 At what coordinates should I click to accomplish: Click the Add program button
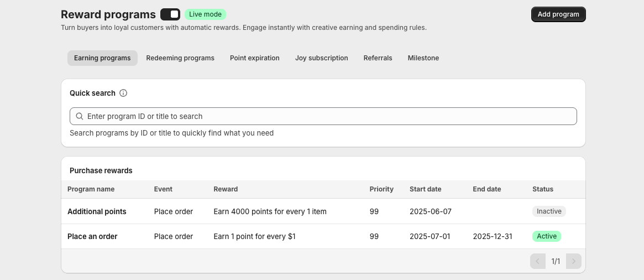click(558, 14)
